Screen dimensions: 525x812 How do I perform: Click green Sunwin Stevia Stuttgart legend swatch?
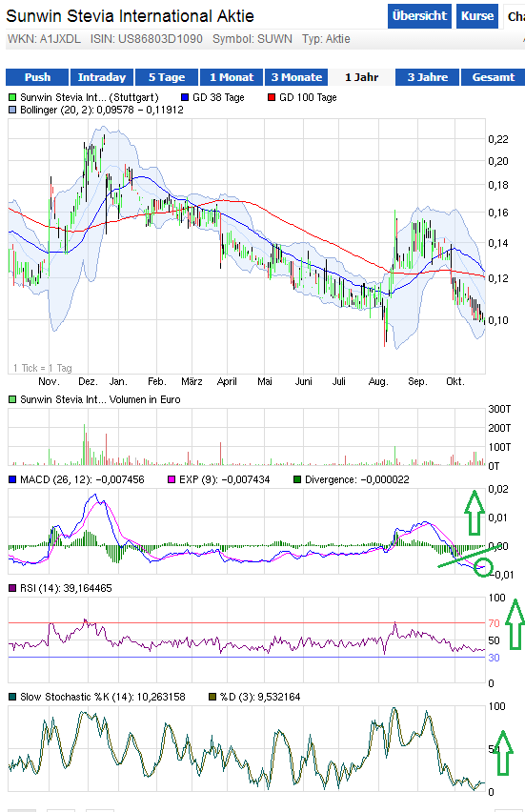pos(12,97)
